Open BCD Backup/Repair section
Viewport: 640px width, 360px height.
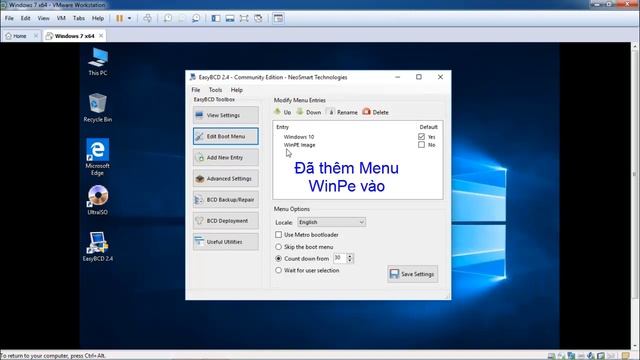226,200
